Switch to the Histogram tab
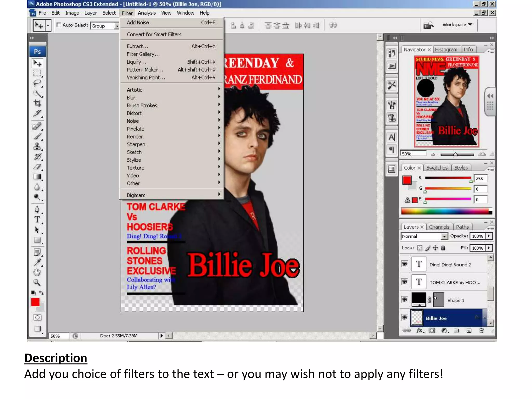532x399 pixels. 446,49
